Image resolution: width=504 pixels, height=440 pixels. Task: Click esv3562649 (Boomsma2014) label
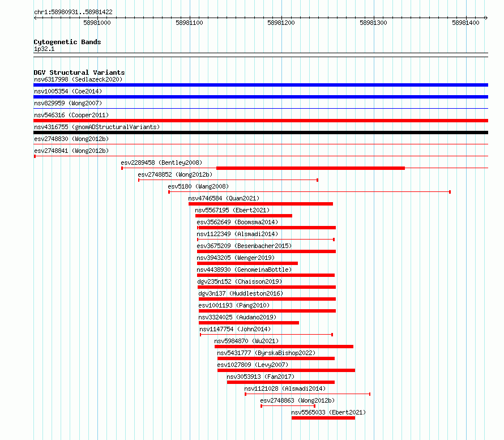[237, 222]
